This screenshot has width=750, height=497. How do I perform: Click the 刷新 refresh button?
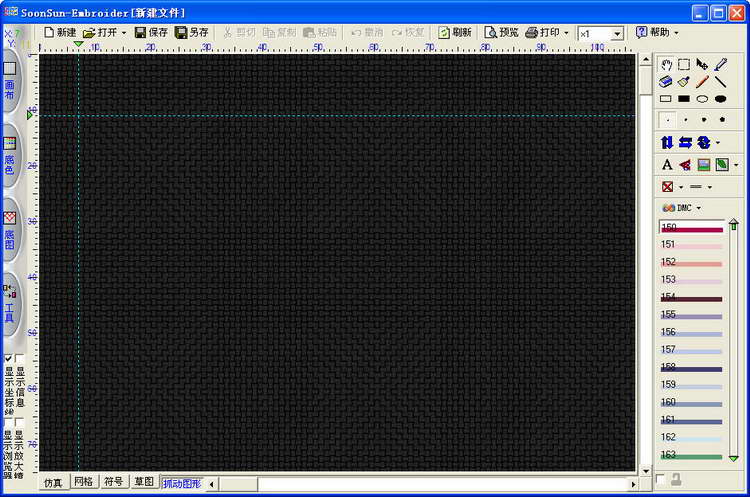(x=455, y=33)
